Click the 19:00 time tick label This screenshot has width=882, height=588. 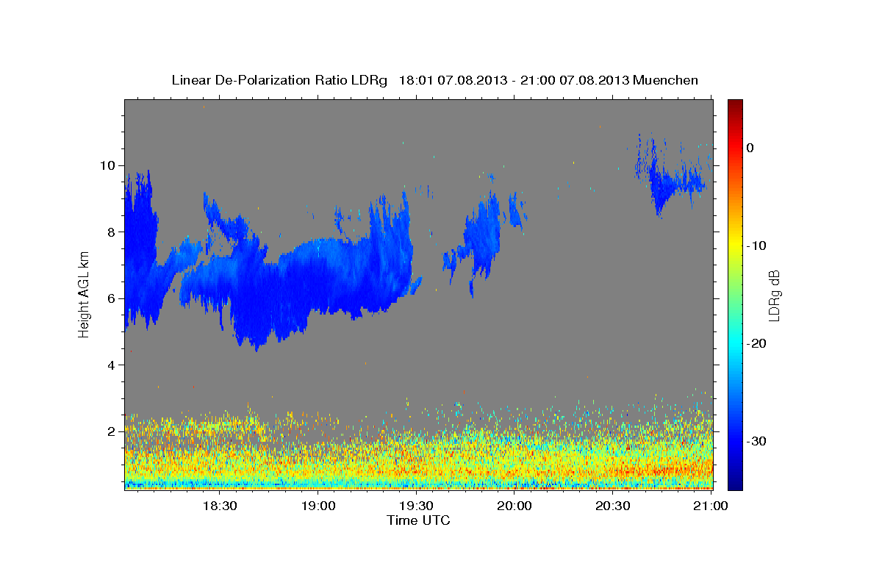tap(318, 506)
